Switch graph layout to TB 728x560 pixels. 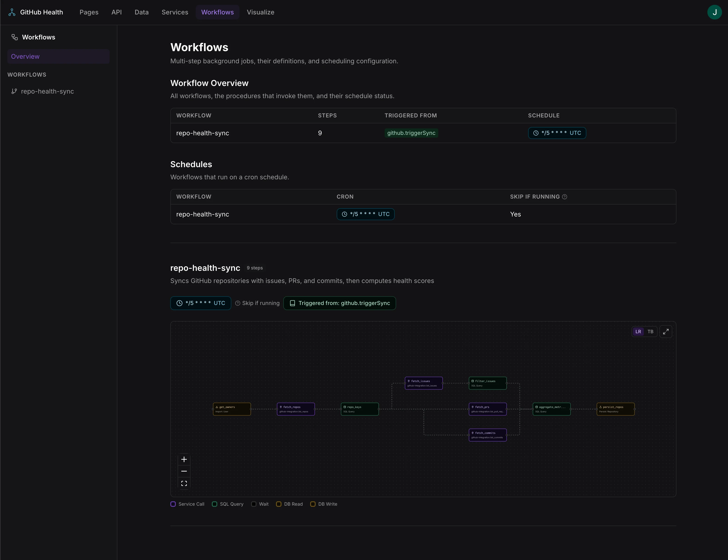[650, 332]
